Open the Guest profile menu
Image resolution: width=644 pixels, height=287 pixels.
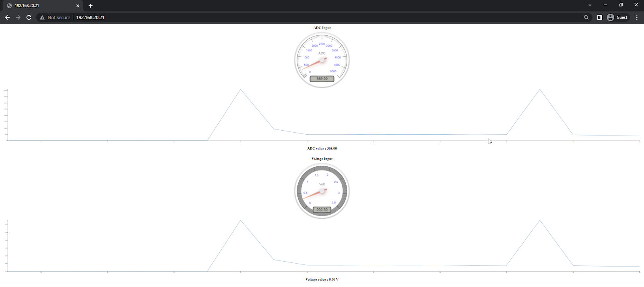coord(617,17)
